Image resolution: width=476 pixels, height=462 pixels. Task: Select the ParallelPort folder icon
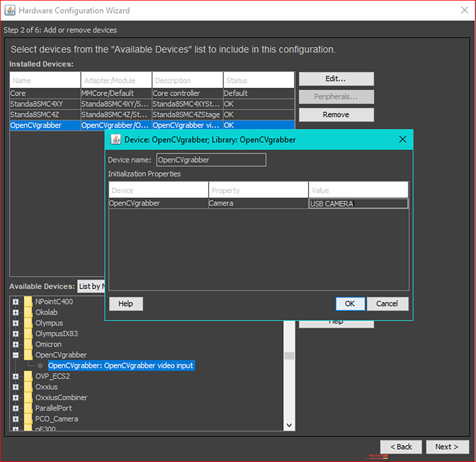point(28,408)
